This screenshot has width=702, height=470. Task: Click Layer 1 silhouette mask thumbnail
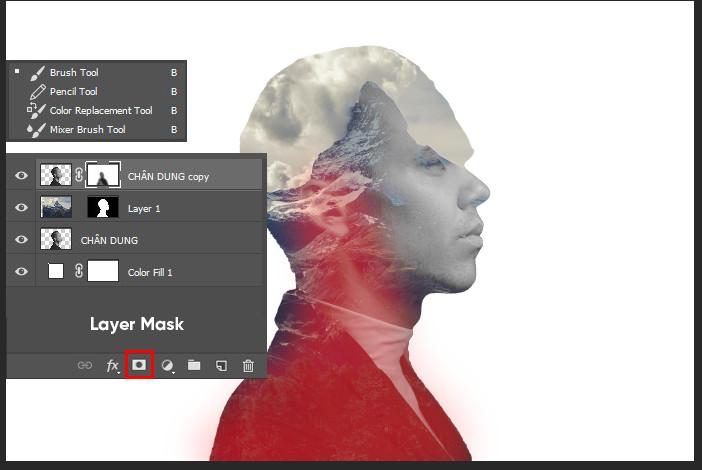click(103, 207)
